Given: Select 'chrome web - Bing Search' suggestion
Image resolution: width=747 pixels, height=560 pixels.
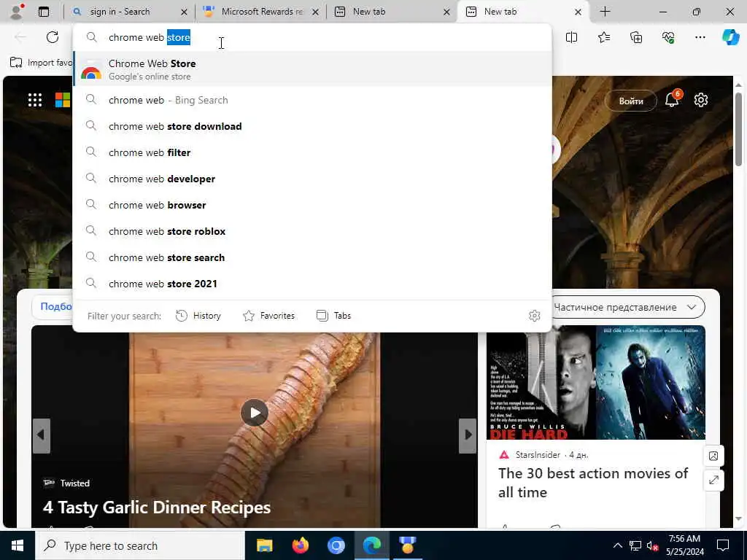Looking at the screenshot, I should tap(312, 100).
